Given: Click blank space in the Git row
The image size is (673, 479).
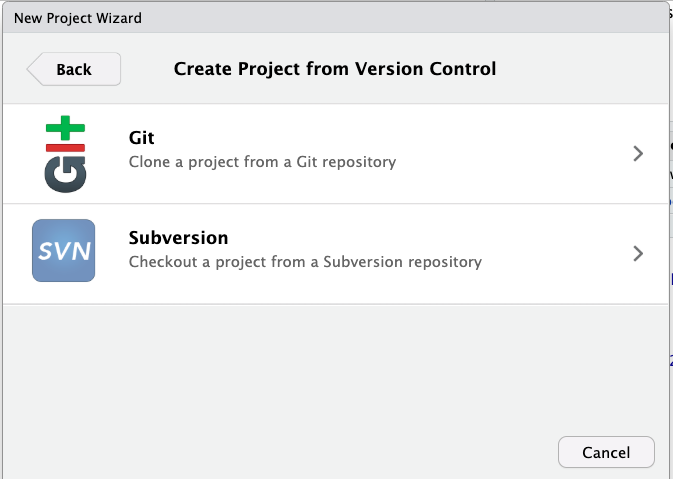Looking at the screenshot, I should 500,154.
